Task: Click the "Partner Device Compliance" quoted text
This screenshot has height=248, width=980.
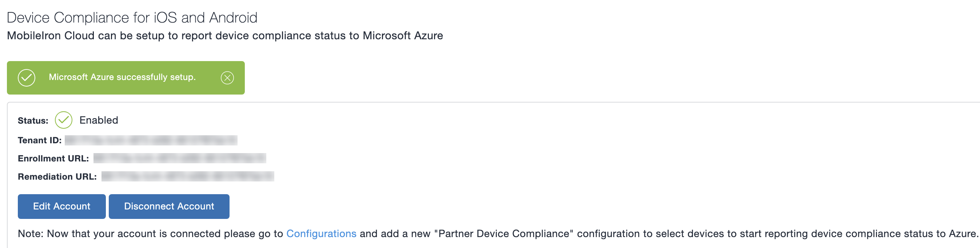Action: point(504,233)
